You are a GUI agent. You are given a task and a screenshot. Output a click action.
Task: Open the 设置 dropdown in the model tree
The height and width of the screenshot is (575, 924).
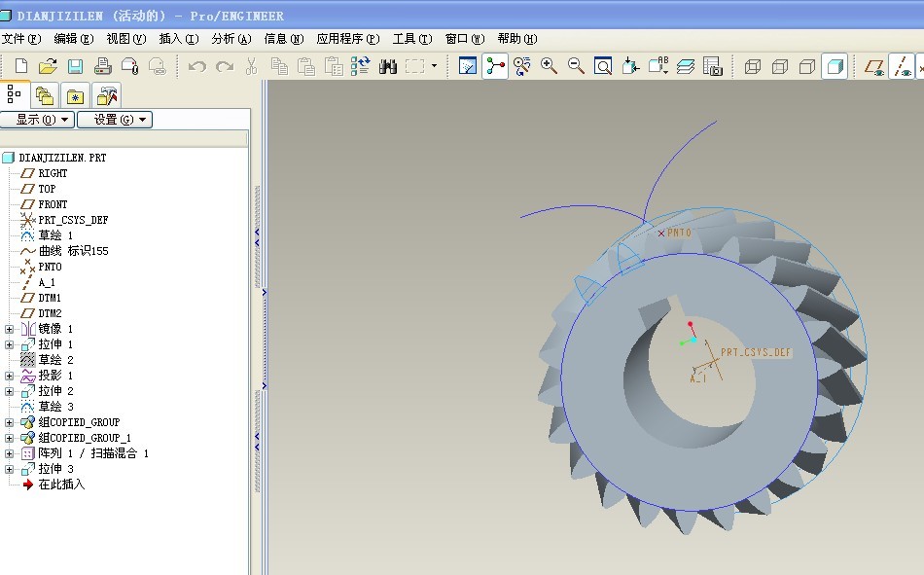point(115,120)
